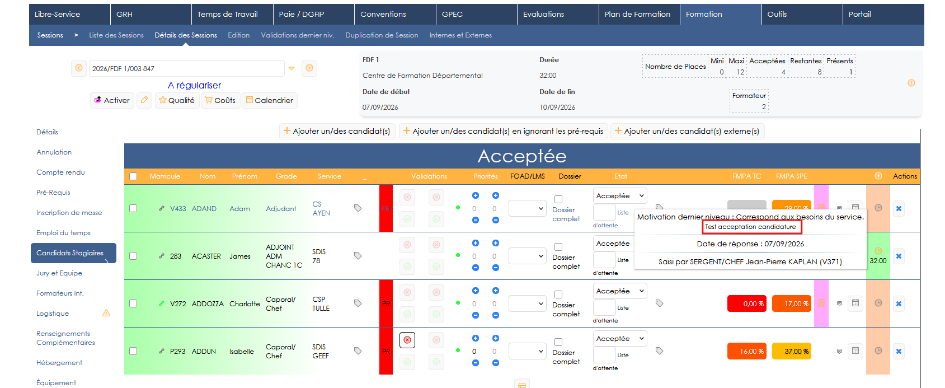Click Ajouter candidat(s) en ignorant les pré-requis

[x=503, y=131]
